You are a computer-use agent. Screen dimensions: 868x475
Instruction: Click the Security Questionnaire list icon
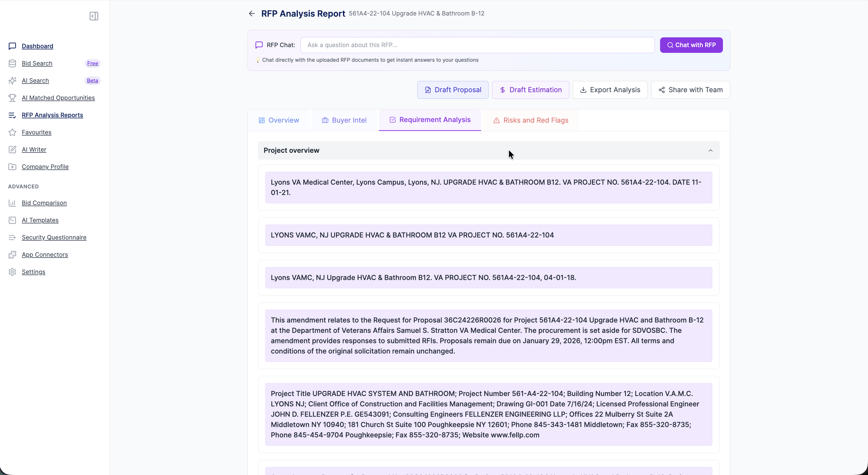pyautogui.click(x=12, y=237)
